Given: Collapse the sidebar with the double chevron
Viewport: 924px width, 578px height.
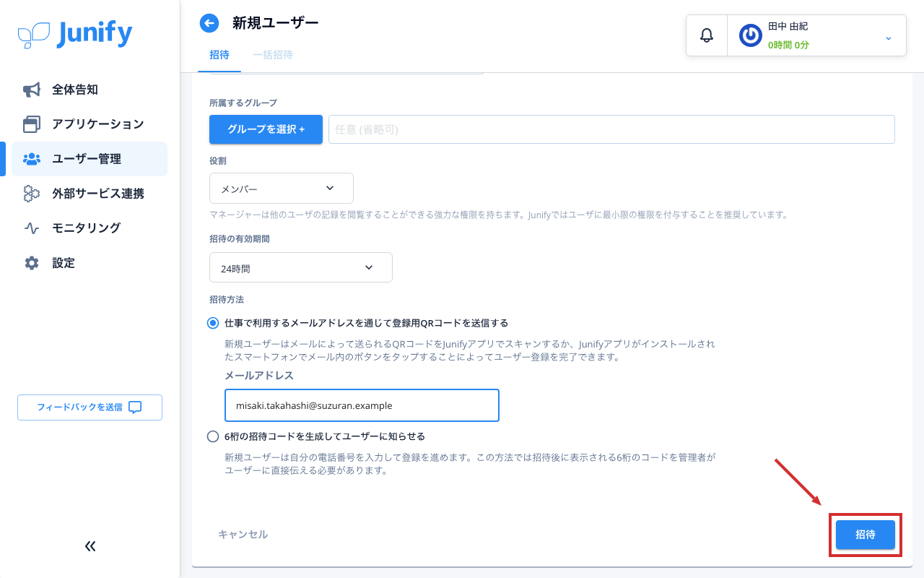Looking at the screenshot, I should point(90,546).
